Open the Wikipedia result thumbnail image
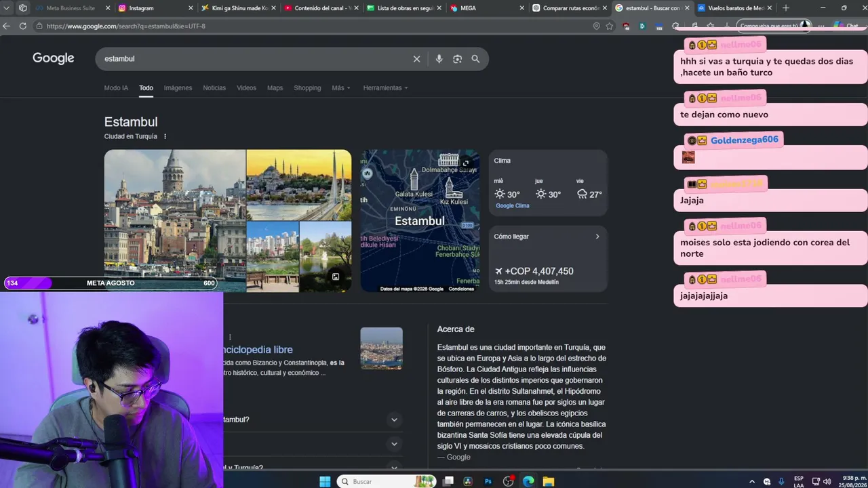The height and width of the screenshot is (488, 868). point(381,348)
